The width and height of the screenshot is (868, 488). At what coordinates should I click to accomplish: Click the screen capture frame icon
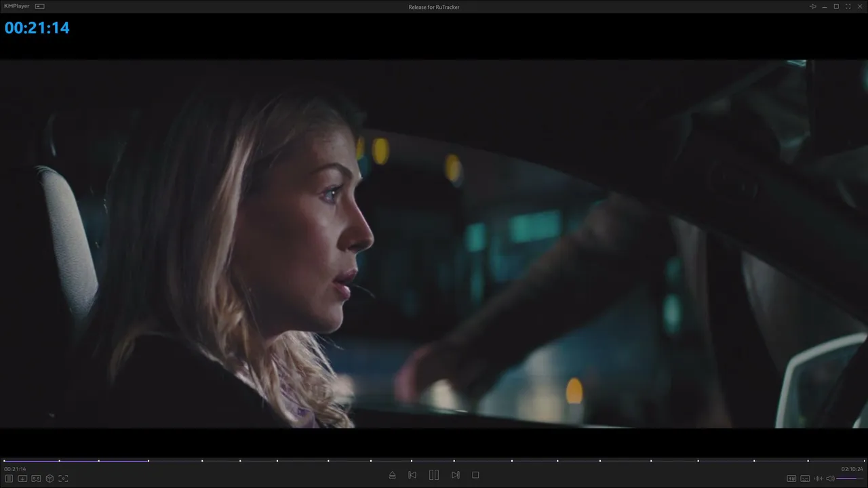click(63, 479)
